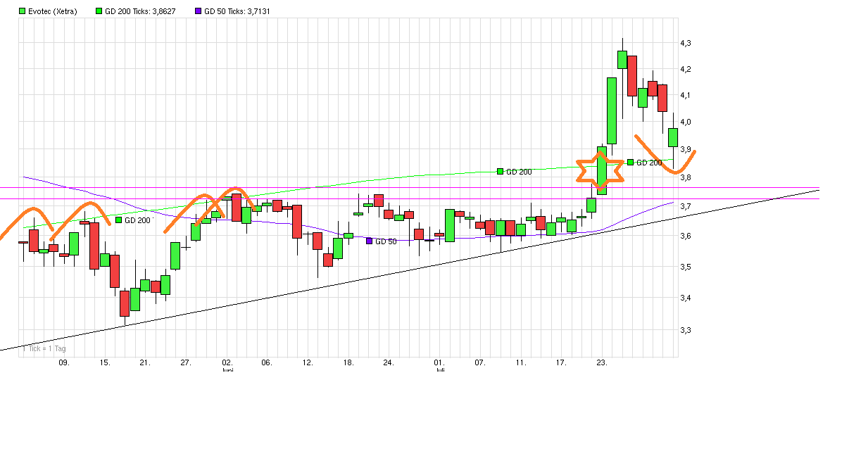The image size is (868, 449).
Task: Click the green Evotec (Xetra) legend square
Action: 22,12
